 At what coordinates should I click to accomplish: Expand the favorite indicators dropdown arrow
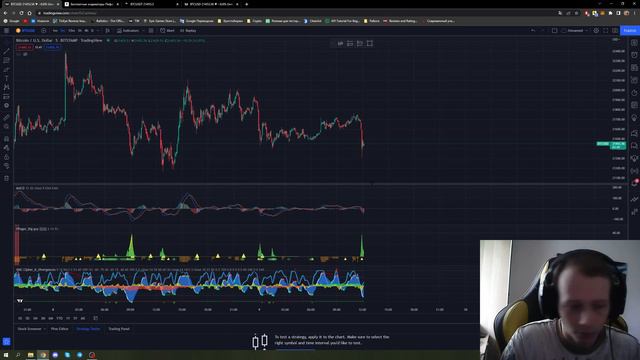[143, 31]
